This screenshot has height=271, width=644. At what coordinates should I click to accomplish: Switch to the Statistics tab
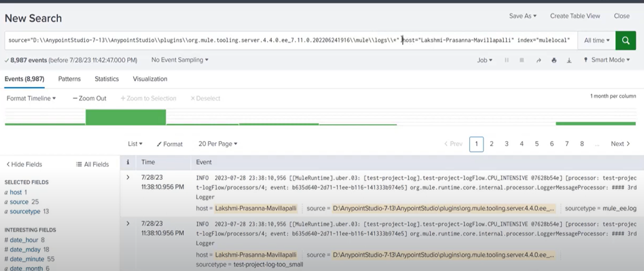point(106,79)
